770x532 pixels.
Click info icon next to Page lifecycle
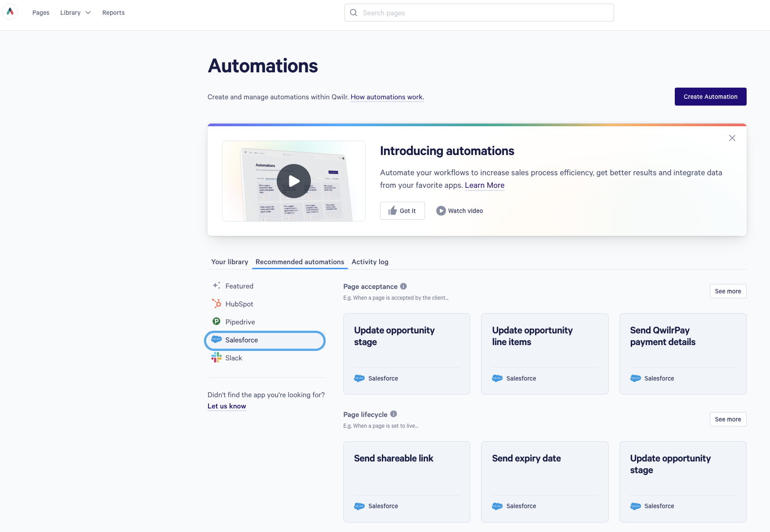(x=394, y=414)
